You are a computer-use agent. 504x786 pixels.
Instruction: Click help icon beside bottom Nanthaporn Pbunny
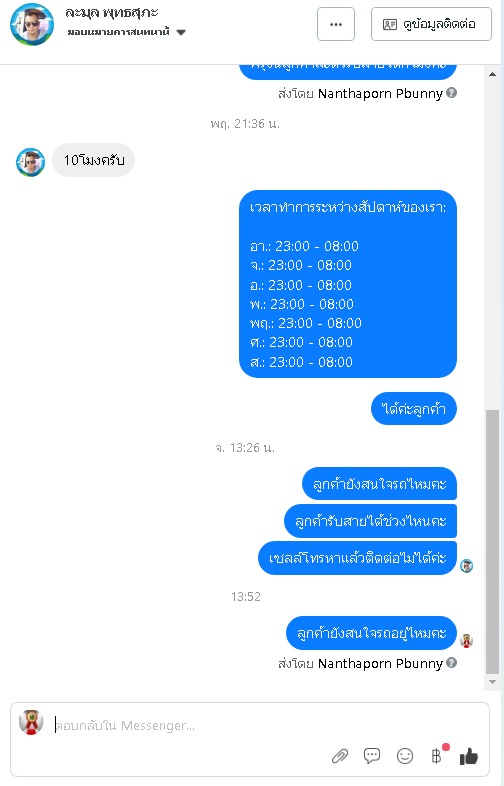pyautogui.click(x=451, y=663)
